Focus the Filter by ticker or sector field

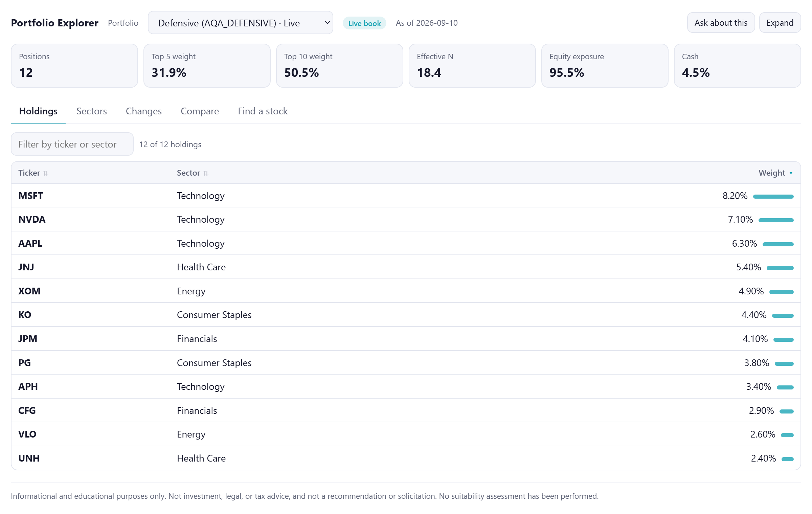click(72, 144)
